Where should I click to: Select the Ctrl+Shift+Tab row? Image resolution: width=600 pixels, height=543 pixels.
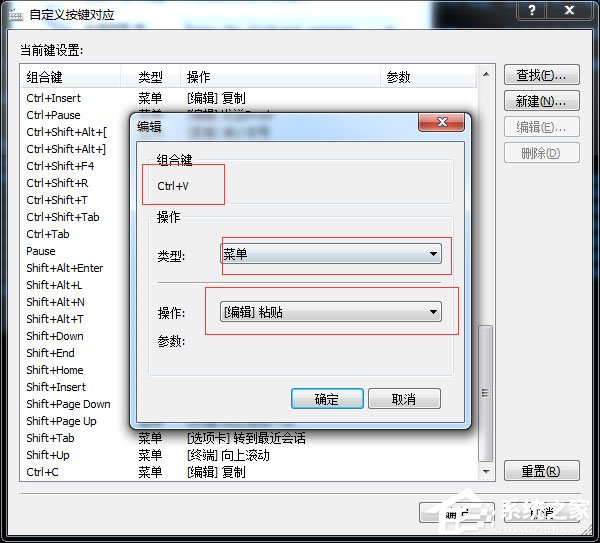click(x=63, y=217)
